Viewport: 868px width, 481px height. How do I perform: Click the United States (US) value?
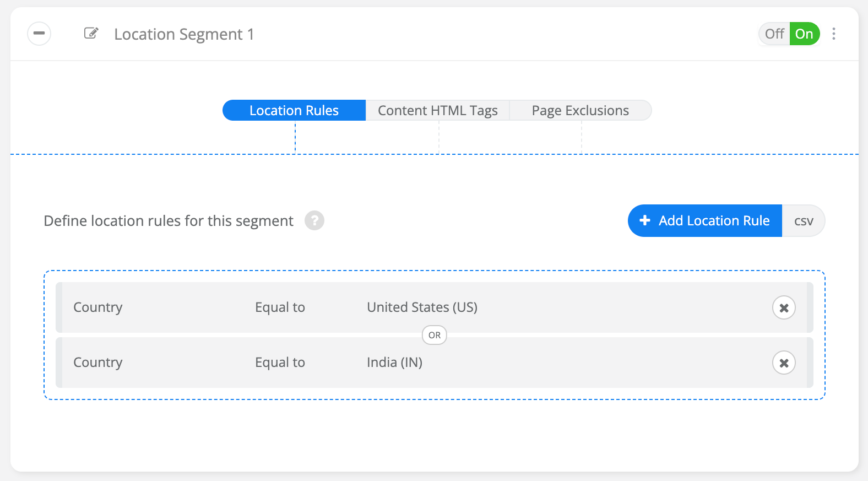pyautogui.click(x=422, y=307)
